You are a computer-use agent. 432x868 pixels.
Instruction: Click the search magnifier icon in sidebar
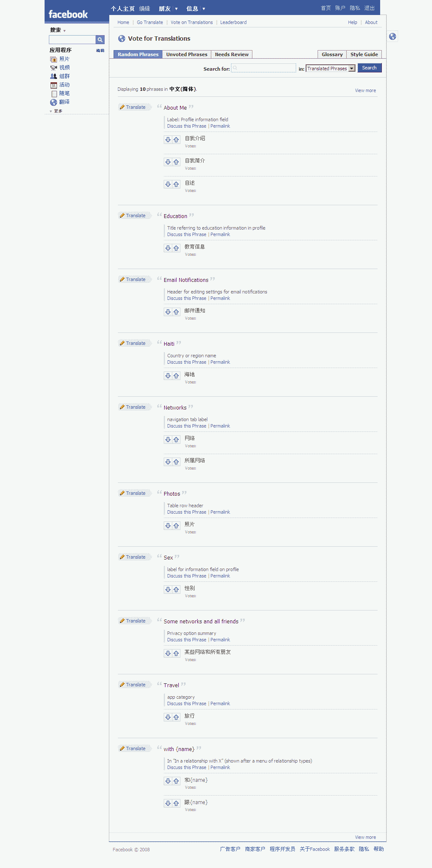[x=100, y=40]
